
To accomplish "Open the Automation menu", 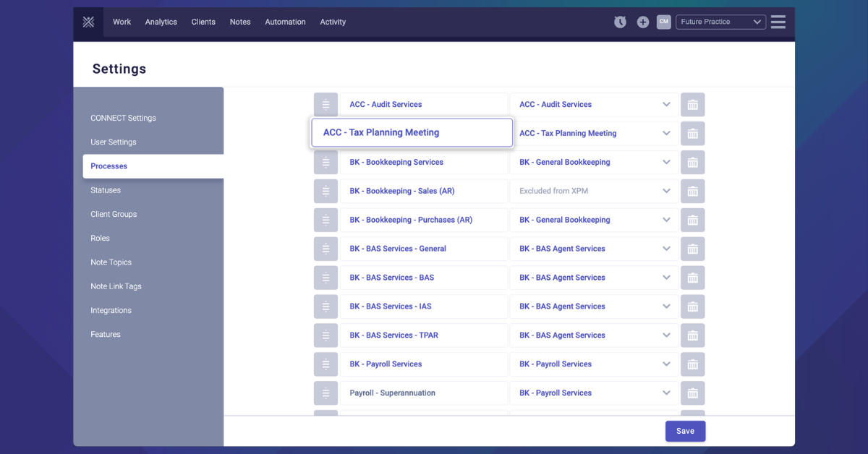I will 285,22.
